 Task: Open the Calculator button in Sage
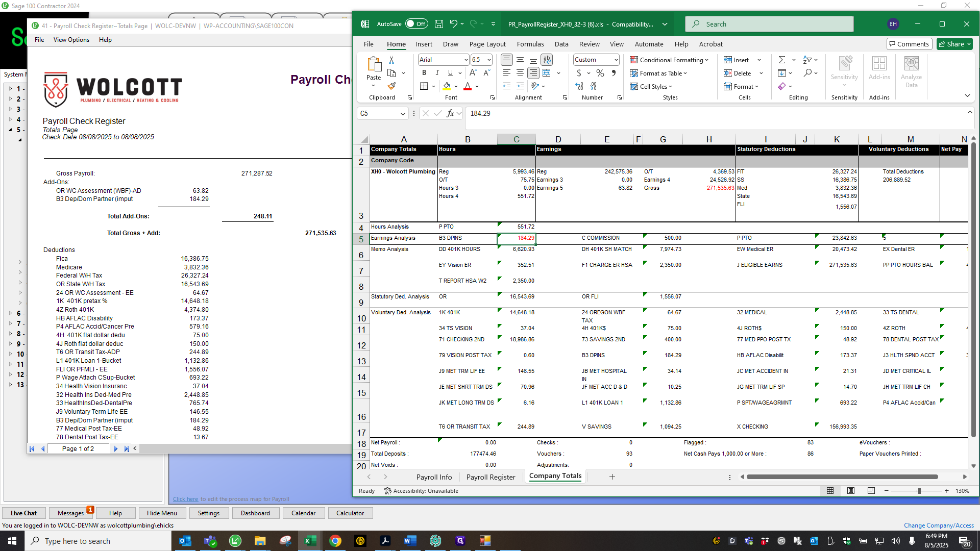point(350,513)
